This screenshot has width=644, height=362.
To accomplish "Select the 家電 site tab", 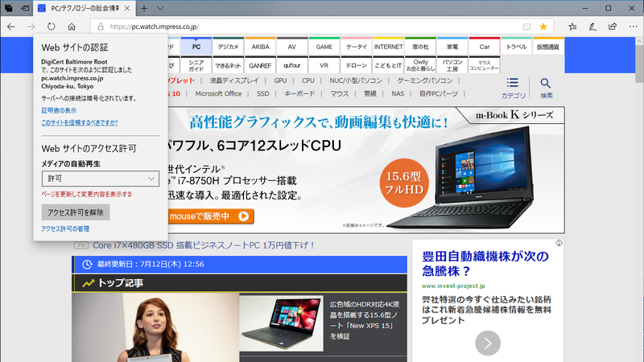I will pyautogui.click(x=452, y=47).
